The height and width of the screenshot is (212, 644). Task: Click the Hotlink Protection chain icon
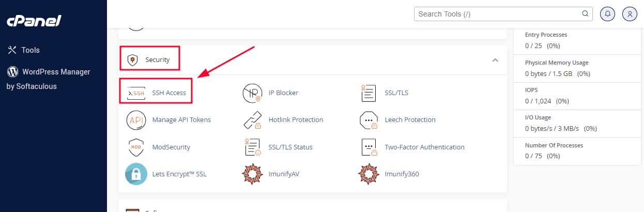253,120
